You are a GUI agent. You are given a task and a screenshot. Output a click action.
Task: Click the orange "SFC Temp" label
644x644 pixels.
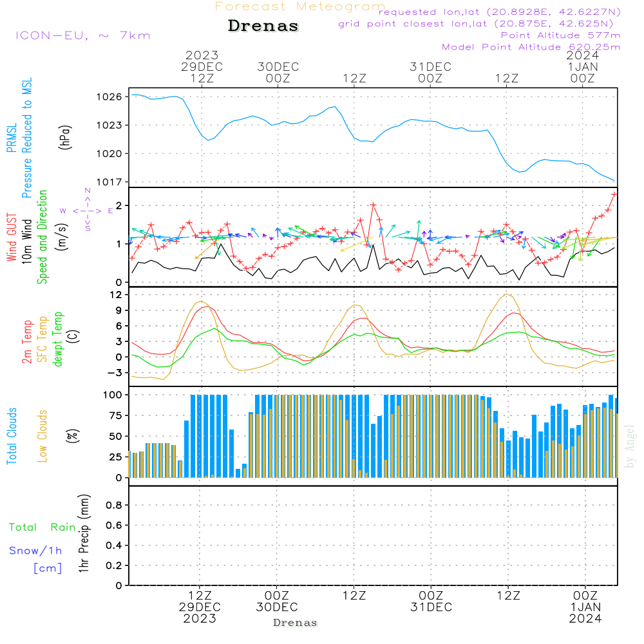point(43,339)
